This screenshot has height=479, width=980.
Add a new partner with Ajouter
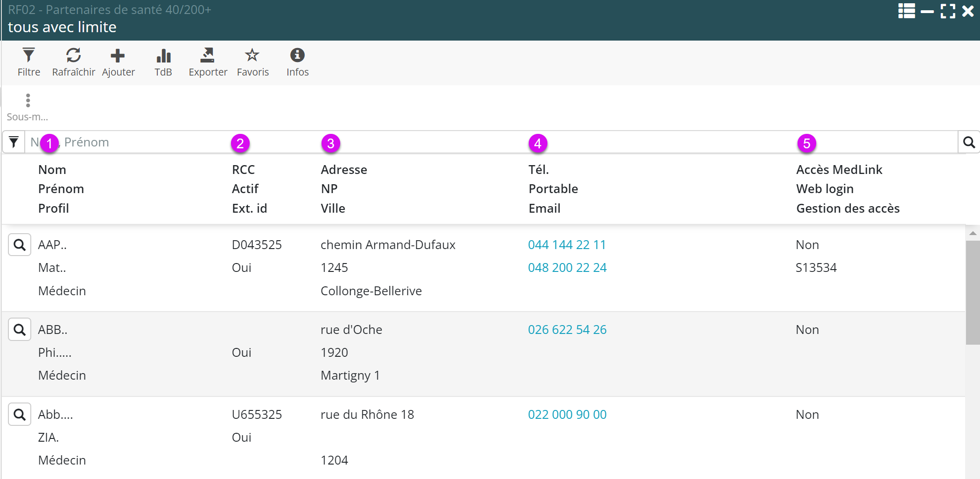pos(118,62)
